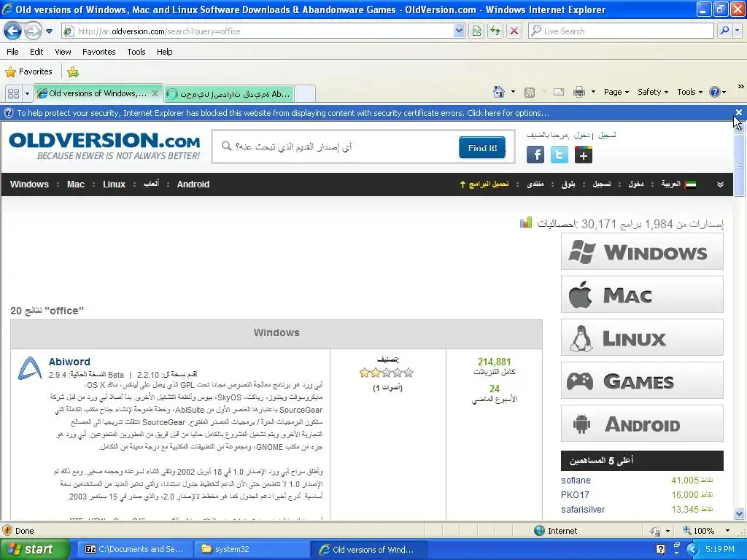The width and height of the screenshot is (747, 560).
Task: Click the large GAMES category button
Action: coord(642,381)
